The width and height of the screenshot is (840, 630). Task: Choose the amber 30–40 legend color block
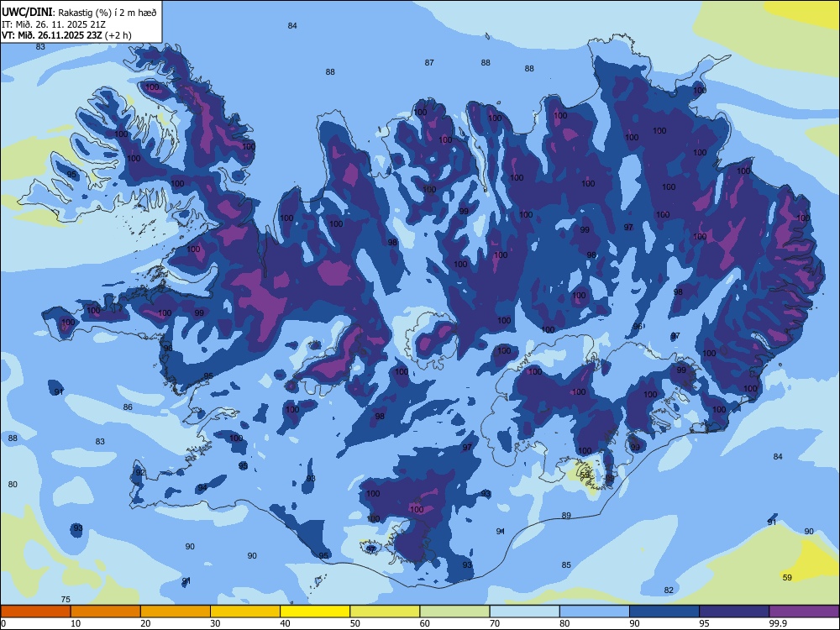245,612
